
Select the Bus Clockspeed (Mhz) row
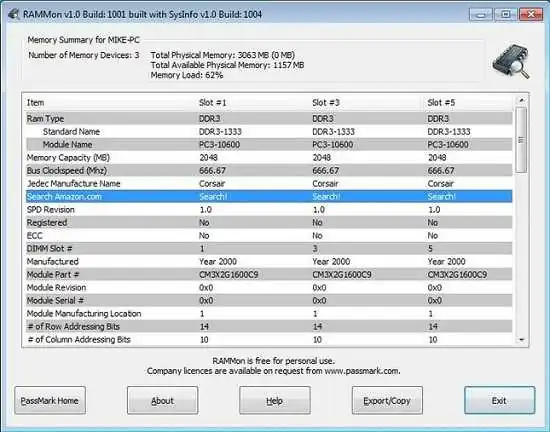tap(269, 170)
